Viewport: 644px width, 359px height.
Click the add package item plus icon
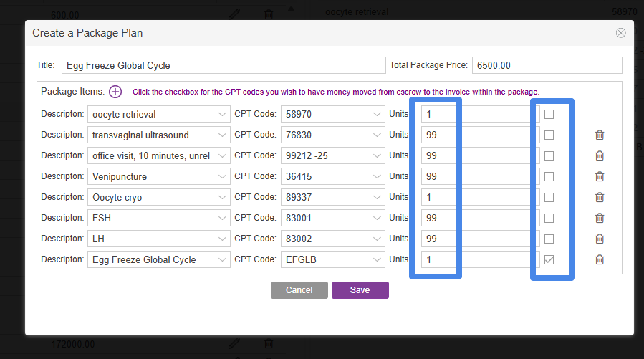[115, 92]
